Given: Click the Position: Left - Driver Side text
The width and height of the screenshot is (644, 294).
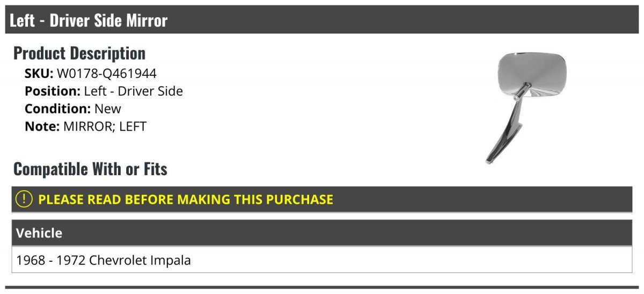Looking at the screenshot, I should [104, 91].
